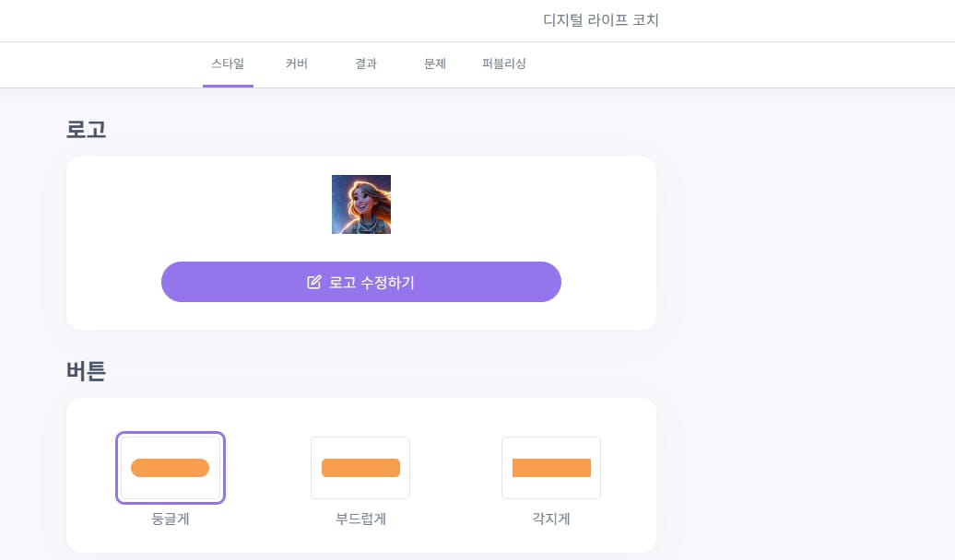Click the 로고 section heading
This screenshot has height=560, width=955.
tap(86, 129)
